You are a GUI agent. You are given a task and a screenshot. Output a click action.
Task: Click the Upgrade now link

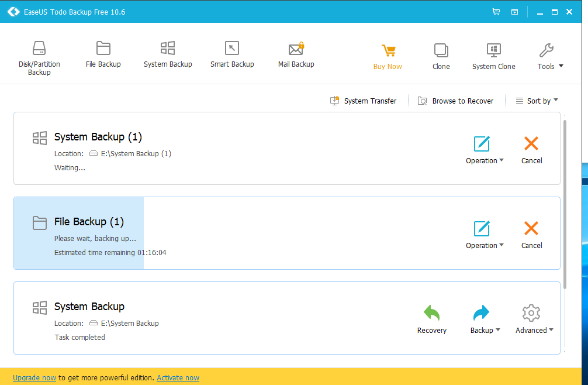pos(34,378)
